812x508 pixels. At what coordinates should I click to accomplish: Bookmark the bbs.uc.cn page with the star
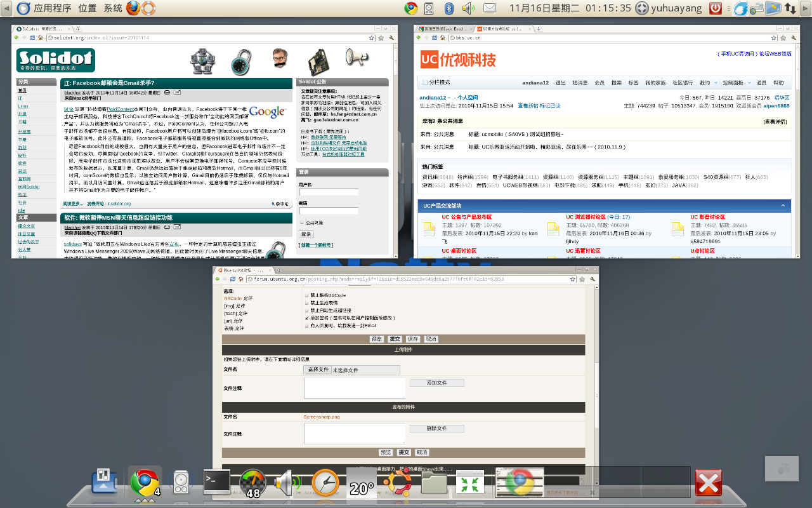[x=775, y=38]
